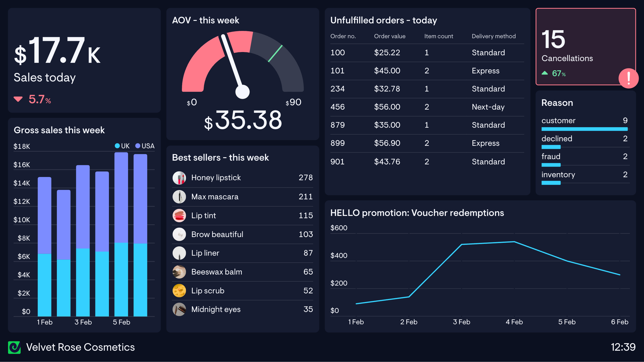The height and width of the screenshot is (362, 644).
Task: Click the Order no. column header
Action: point(343,36)
